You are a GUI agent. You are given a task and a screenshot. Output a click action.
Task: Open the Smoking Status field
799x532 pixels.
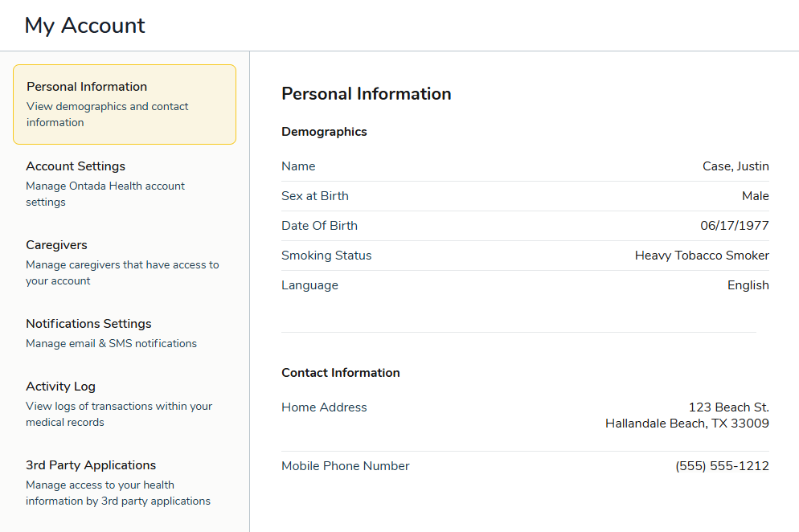click(x=326, y=255)
